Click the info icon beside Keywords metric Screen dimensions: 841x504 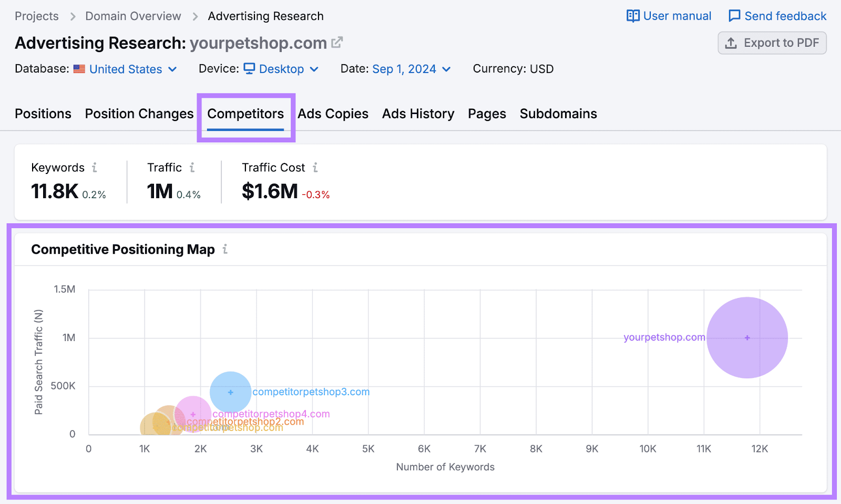(95, 167)
